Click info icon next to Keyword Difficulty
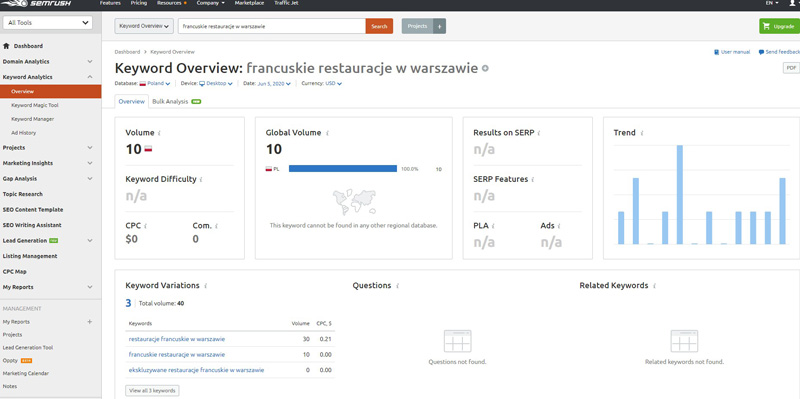 click(x=201, y=180)
